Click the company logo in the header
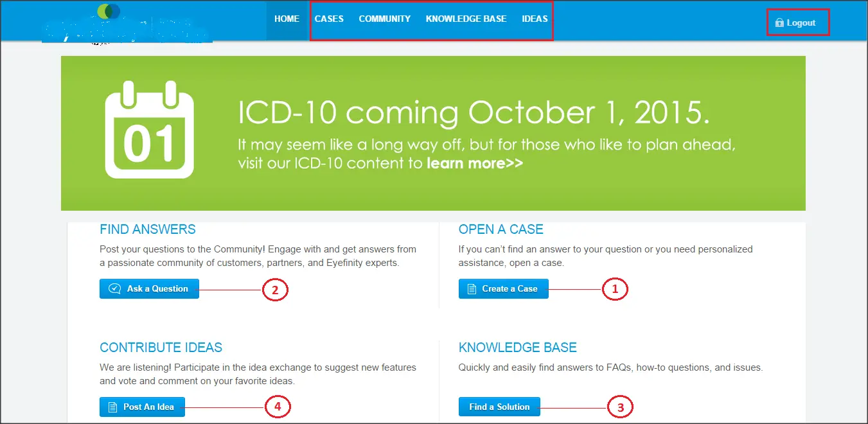The width and height of the screenshot is (868, 424). 127,24
